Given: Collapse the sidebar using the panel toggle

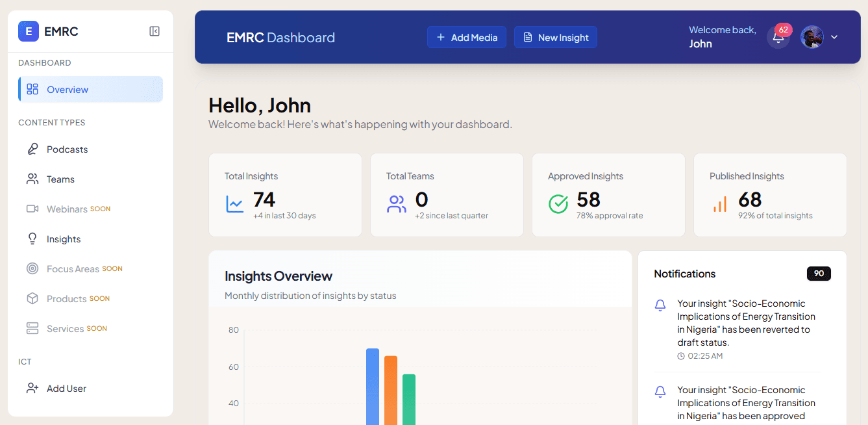Looking at the screenshot, I should point(154,31).
